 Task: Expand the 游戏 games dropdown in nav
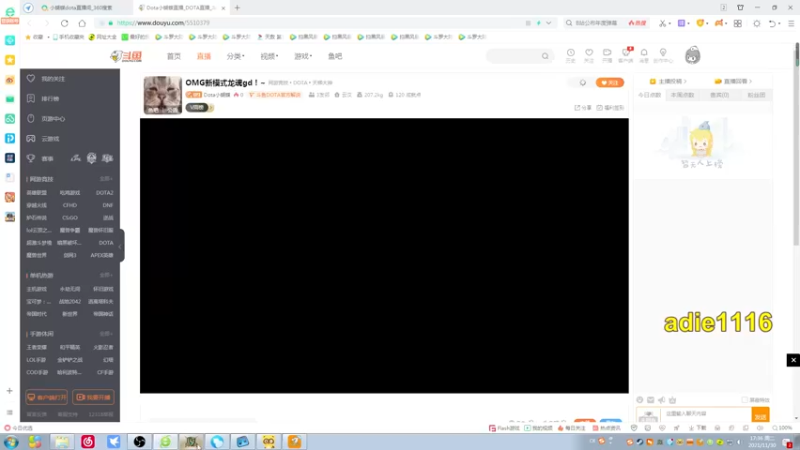[x=303, y=56]
